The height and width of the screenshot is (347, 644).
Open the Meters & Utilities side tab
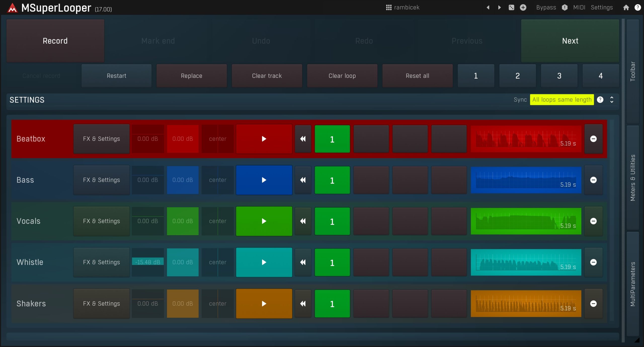pos(633,178)
